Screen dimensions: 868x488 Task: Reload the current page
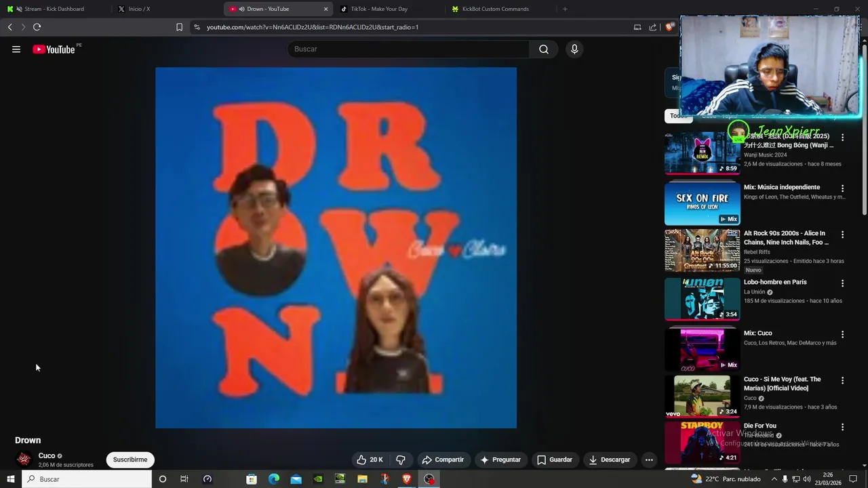pyautogui.click(x=37, y=27)
